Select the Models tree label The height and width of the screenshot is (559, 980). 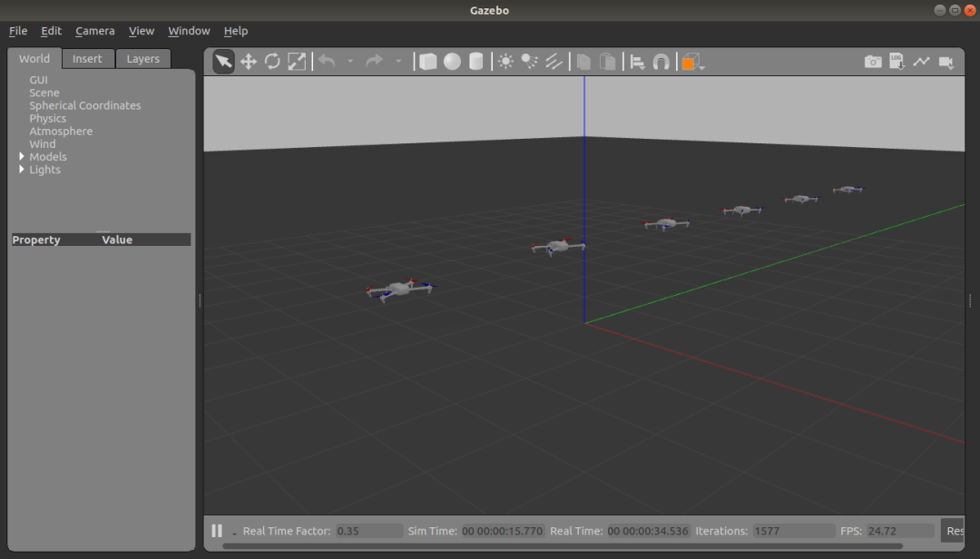point(48,157)
